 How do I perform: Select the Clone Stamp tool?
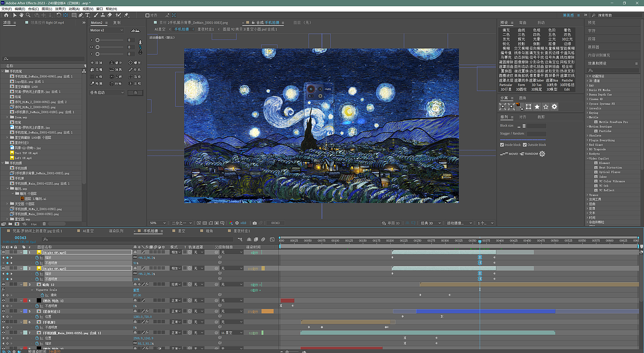pyautogui.click(x=103, y=15)
